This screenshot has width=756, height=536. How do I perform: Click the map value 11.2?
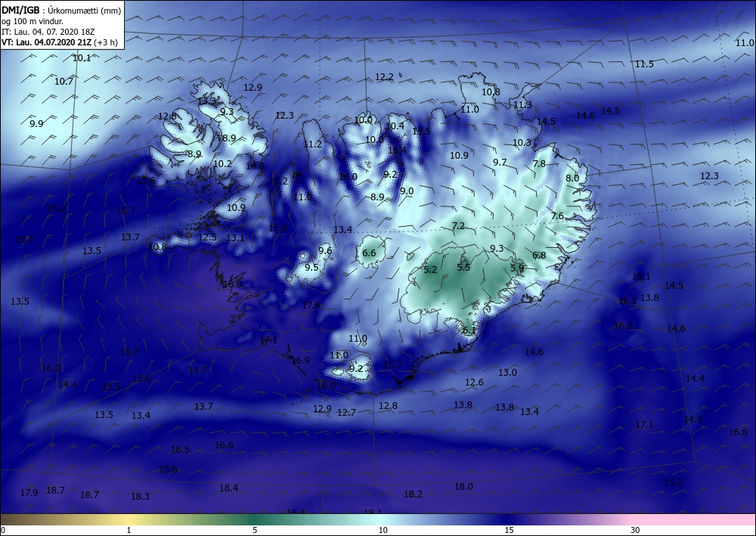(312, 144)
